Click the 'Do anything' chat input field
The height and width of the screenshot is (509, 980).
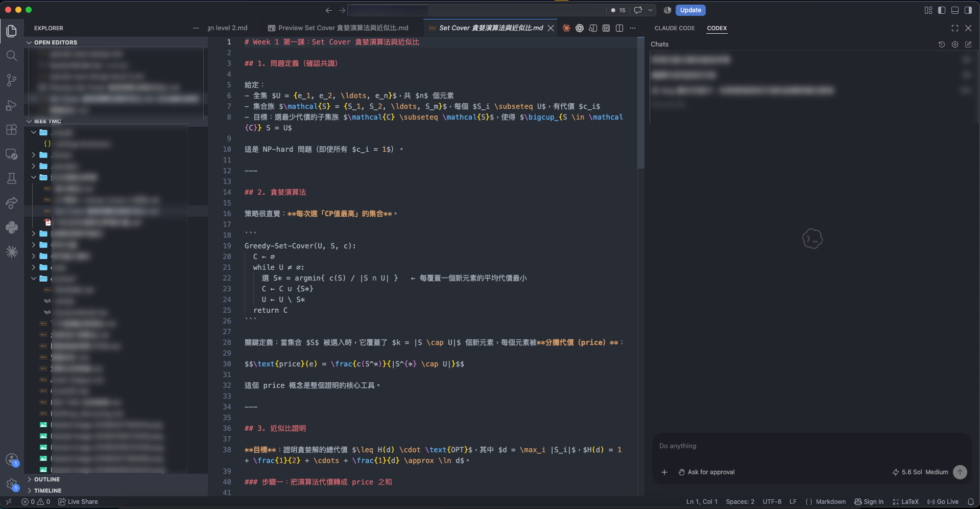coord(812,446)
